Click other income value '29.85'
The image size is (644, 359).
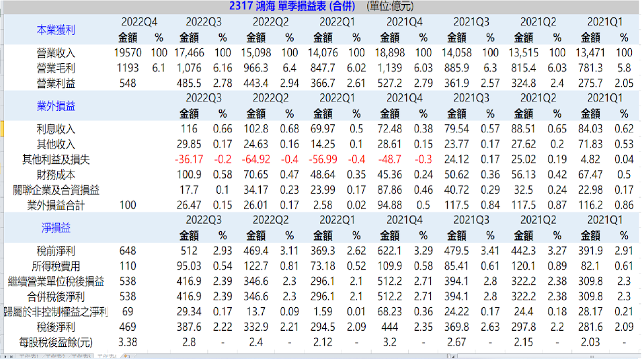click(189, 144)
